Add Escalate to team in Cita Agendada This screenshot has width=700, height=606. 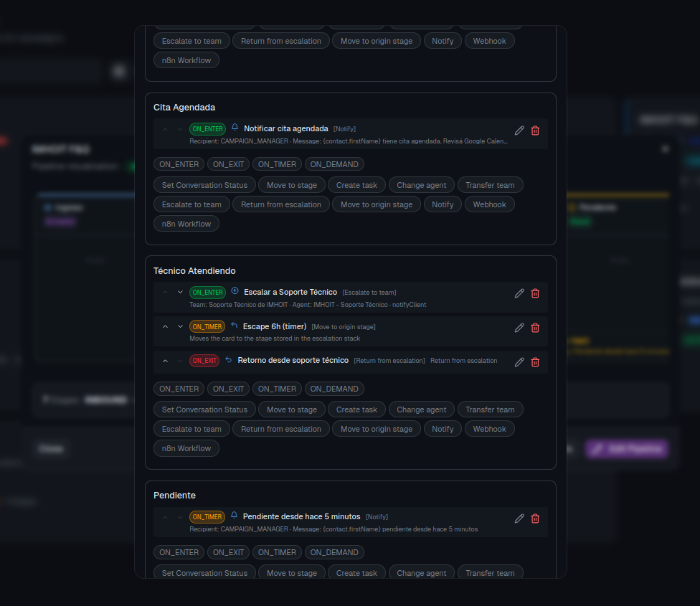[191, 204]
